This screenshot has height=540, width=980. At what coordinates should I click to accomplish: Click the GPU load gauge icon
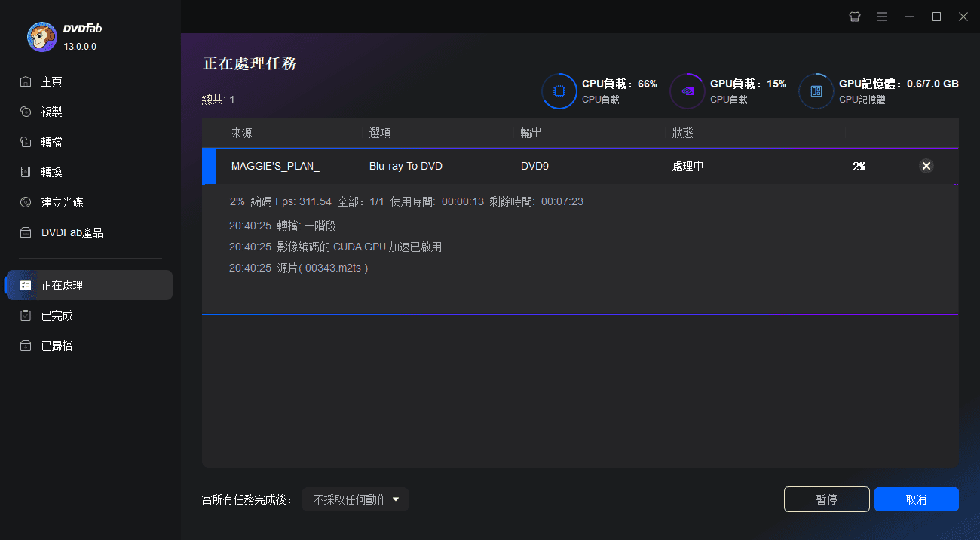tap(688, 91)
